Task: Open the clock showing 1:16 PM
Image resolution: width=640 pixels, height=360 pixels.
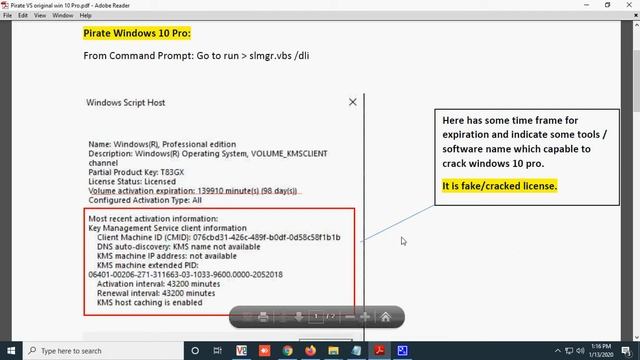Action: [x=601, y=351]
